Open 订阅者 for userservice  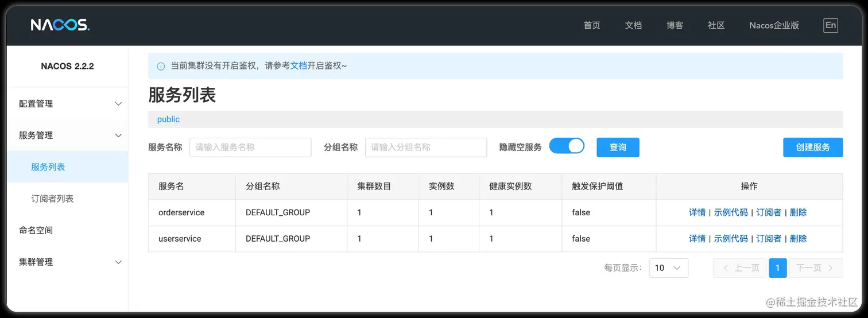[x=769, y=239]
